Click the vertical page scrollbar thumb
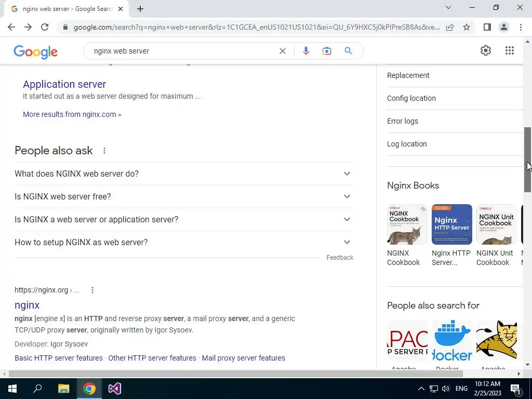532x399 pixels. [x=528, y=159]
